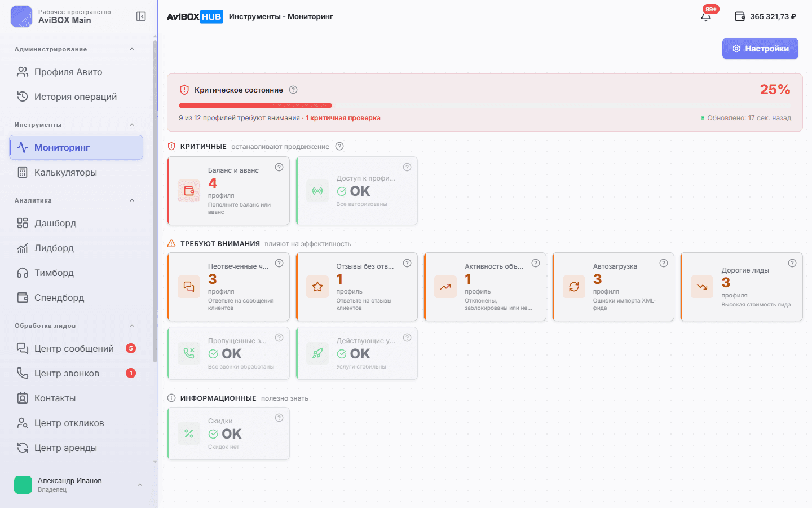This screenshot has height=508, width=812.
Task: Collapse the Инструменты section chevron
Action: coord(132,125)
